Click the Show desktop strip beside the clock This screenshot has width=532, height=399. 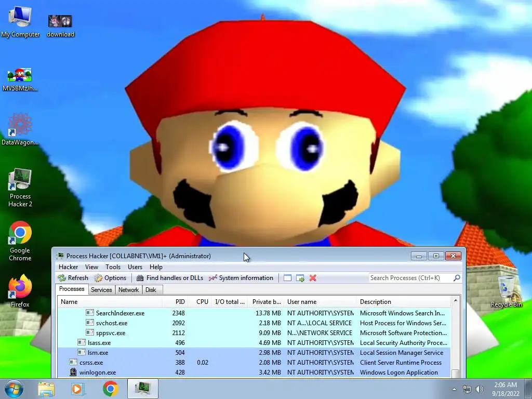coord(528,389)
